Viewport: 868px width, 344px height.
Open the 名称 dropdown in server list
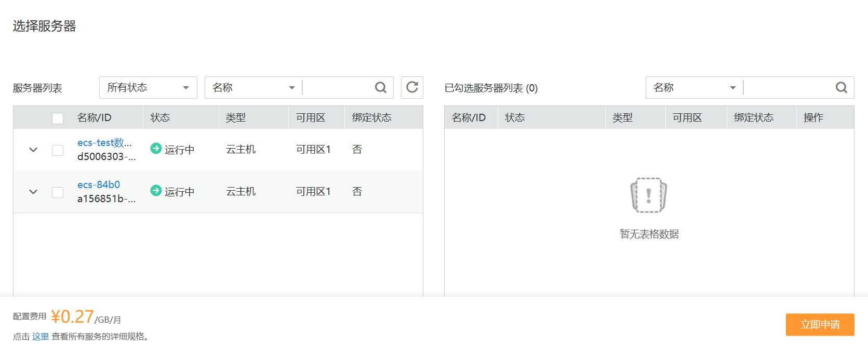coord(253,87)
